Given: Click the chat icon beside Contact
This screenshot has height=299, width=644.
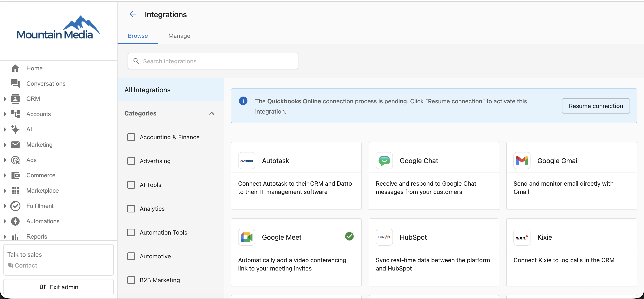Looking at the screenshot, I should [x=10, y=265].
